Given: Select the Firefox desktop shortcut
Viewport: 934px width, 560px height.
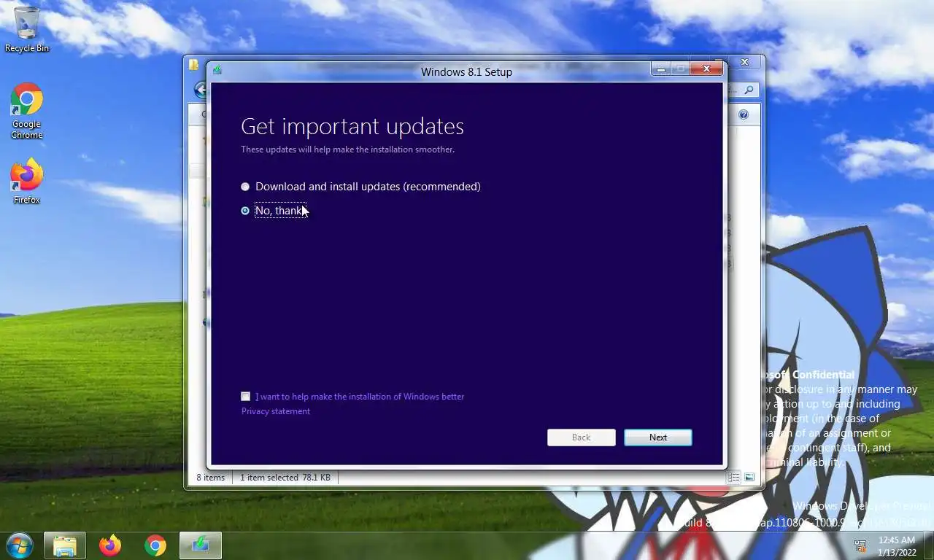Looking at the screenshot, I should (x=27, y=181).
